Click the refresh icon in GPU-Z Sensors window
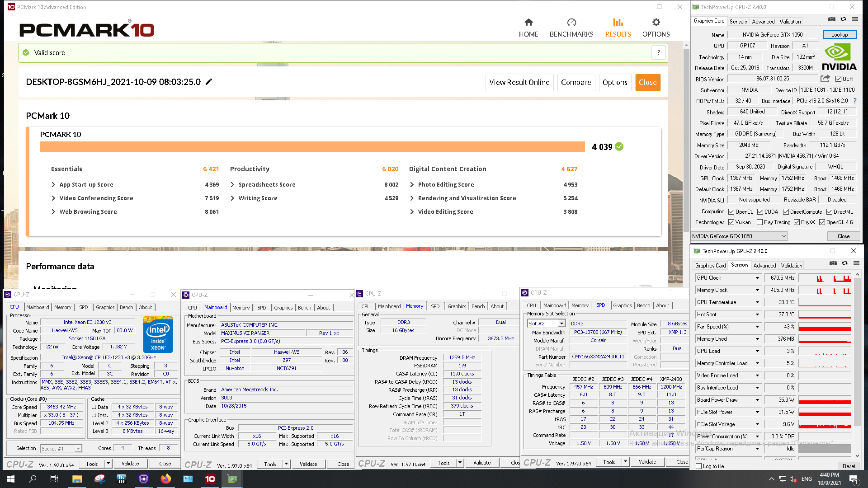The height and width of the screenshot is (488, 868). tap(844, 263)
